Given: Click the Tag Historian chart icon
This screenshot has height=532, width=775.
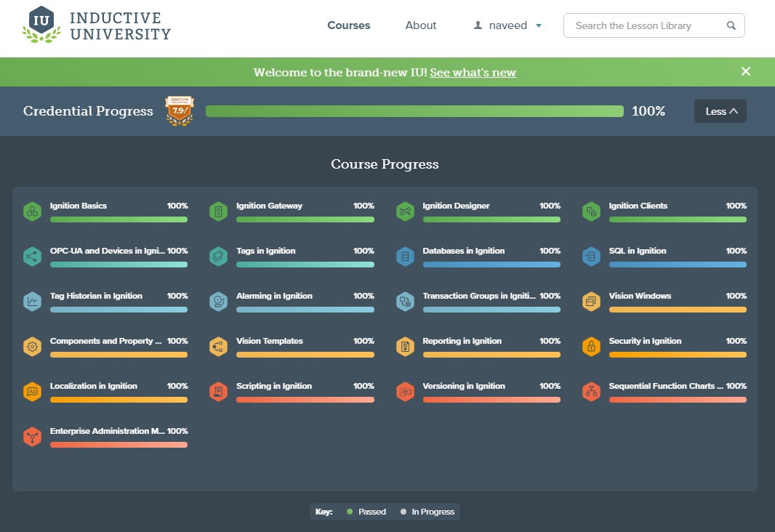Looking at the screenshot, I should click(x=32, y=302).
